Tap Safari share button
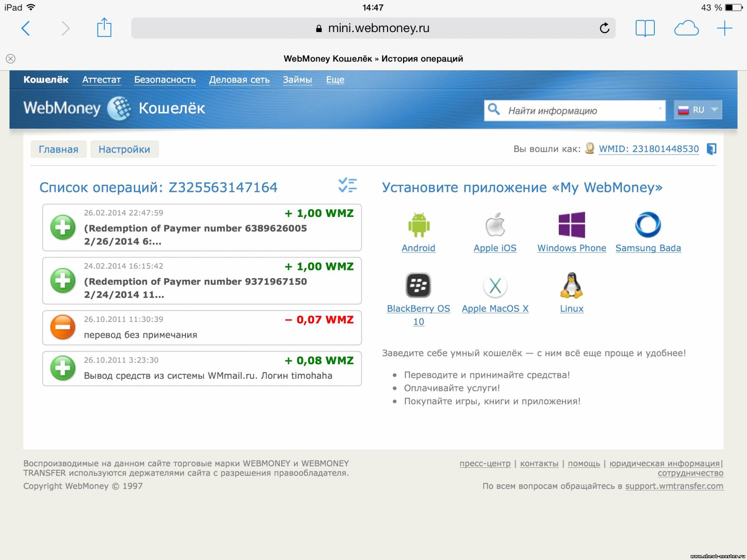 [104, 28]
